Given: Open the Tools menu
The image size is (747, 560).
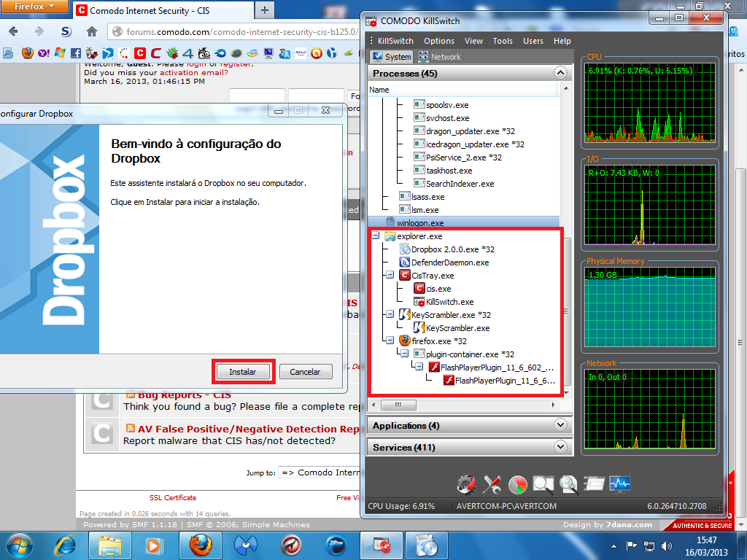Looking at the screenshot, I should (x=503, y=41).
